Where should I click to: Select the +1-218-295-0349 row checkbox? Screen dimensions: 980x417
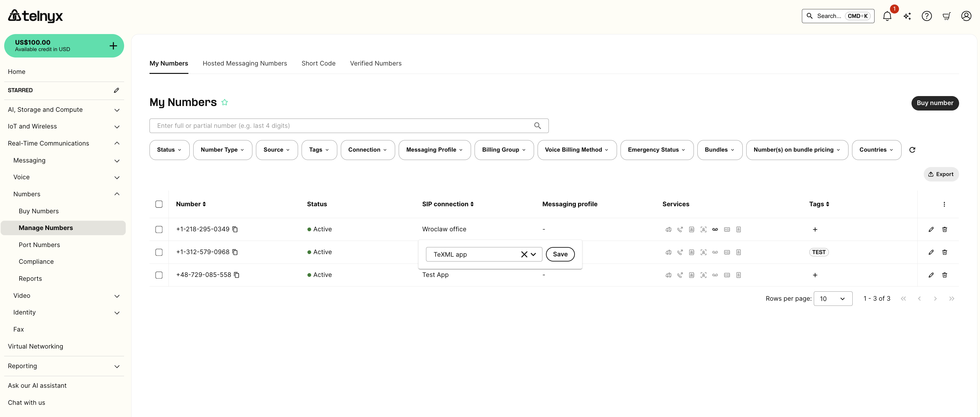point(159,229)
